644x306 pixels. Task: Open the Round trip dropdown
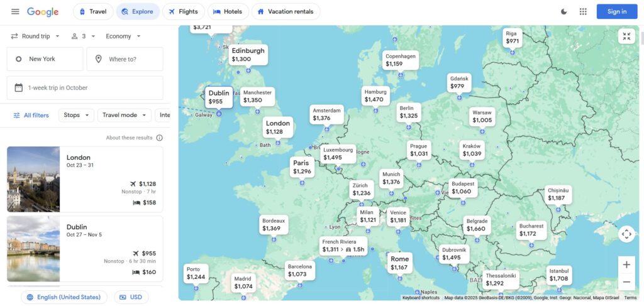[35, 36]
